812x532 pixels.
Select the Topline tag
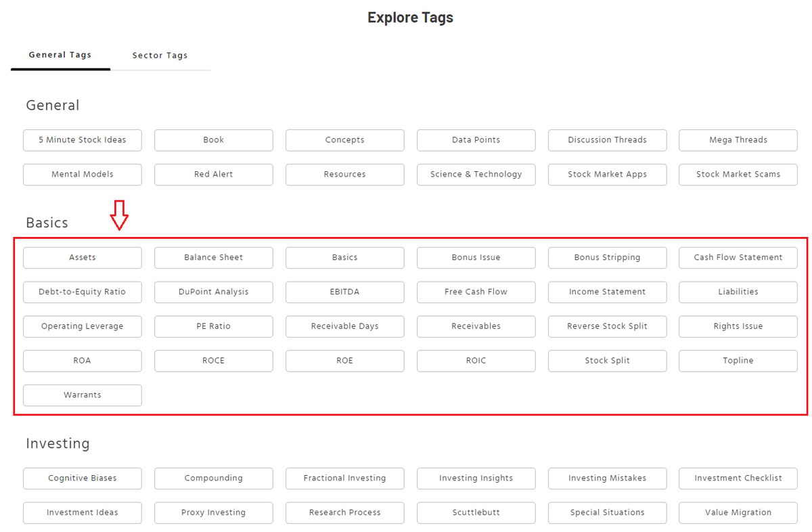pos(738,361)
